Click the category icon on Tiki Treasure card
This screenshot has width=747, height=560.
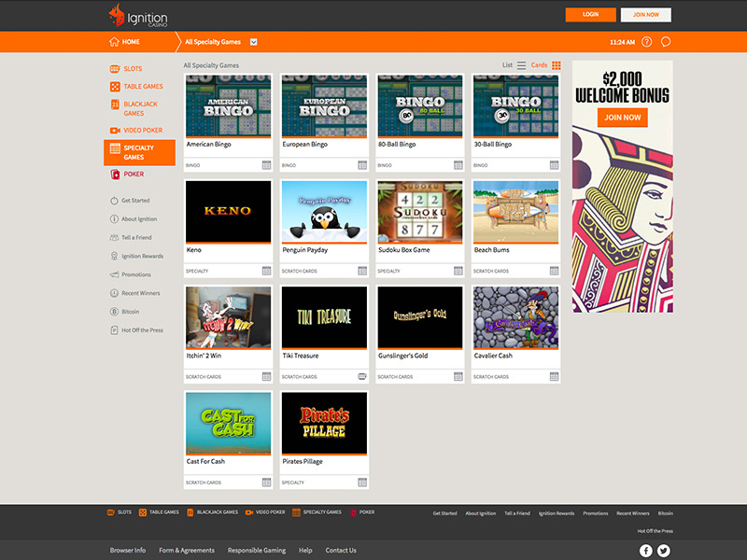[x=362, y=376]
